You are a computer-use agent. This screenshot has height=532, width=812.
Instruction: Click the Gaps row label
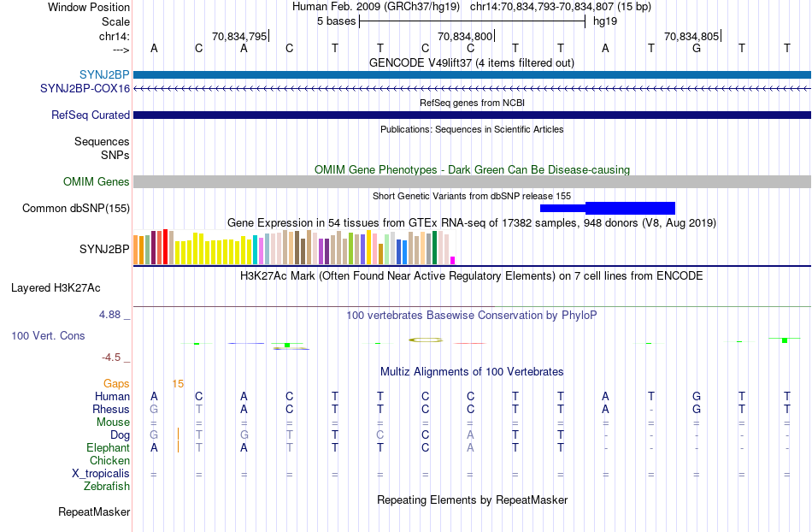pos(116,383)
